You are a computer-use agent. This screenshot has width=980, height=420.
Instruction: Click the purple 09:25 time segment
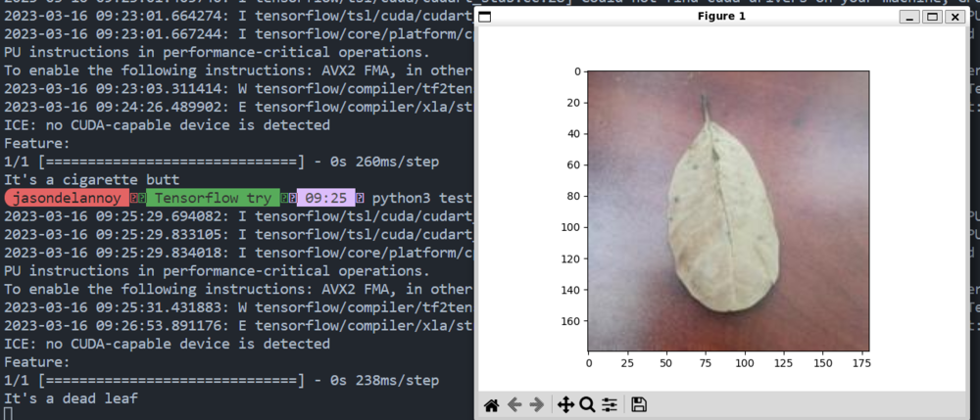coord(325,198)
